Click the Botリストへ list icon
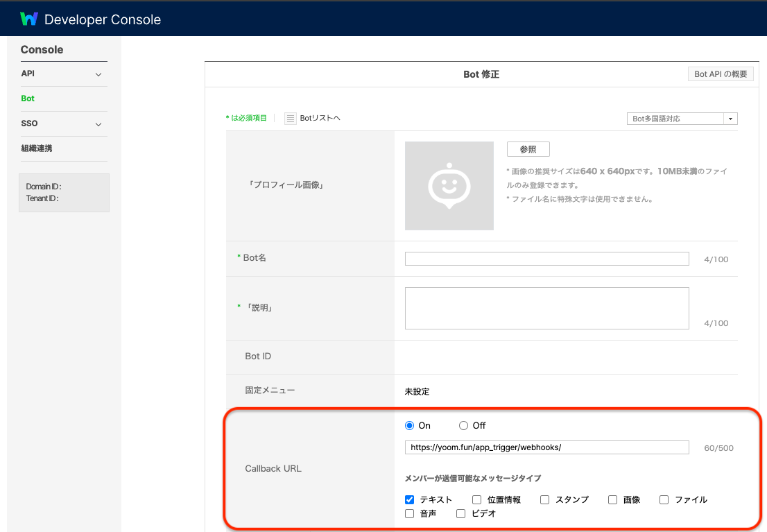The image size is (767, 532). click(x=291, y=119)
